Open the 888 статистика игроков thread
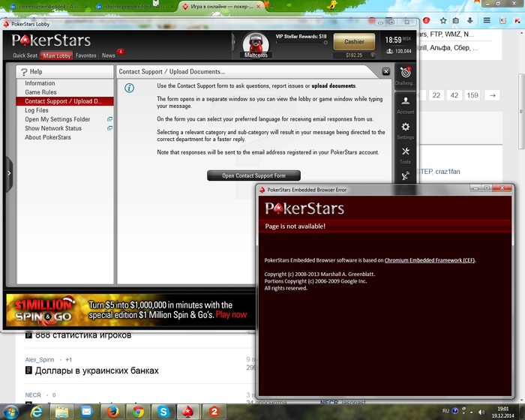The height and width of the screenshot is (420, 525). (x=83, y=335)
